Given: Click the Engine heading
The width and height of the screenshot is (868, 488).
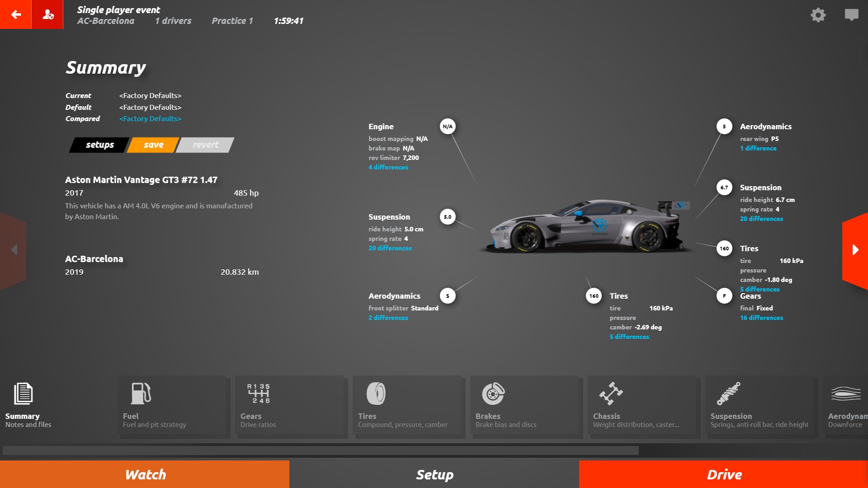Looking at the screenshot, I should coord(381,127).
